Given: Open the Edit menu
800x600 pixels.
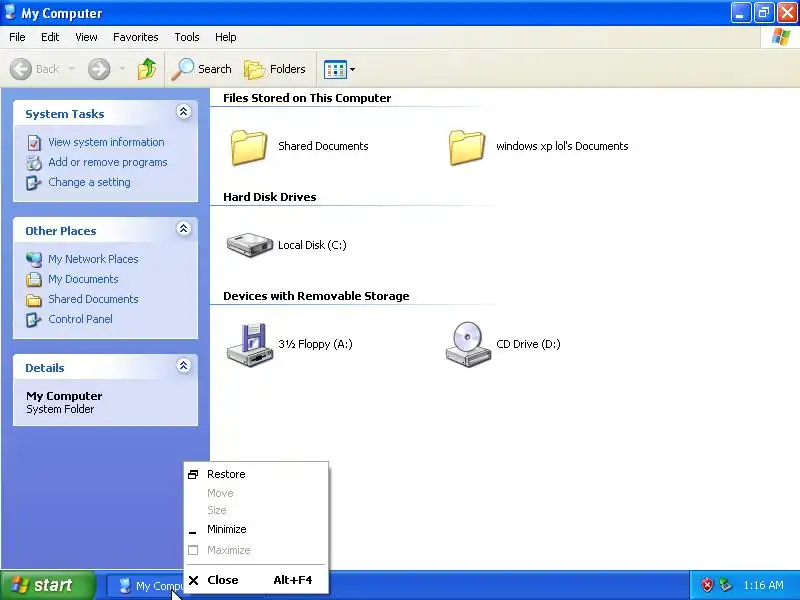Looking at the screenshot, I should click(50, 37).
